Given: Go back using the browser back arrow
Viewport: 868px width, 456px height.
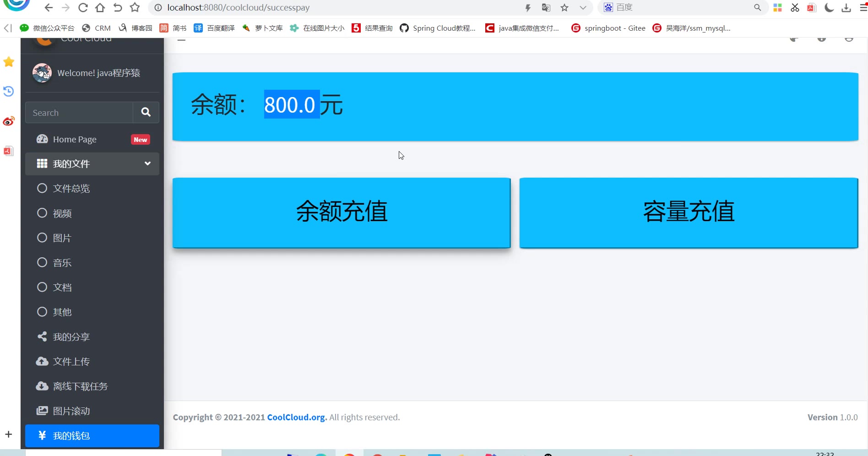Looking at the screenshot, I should [49, 8].
